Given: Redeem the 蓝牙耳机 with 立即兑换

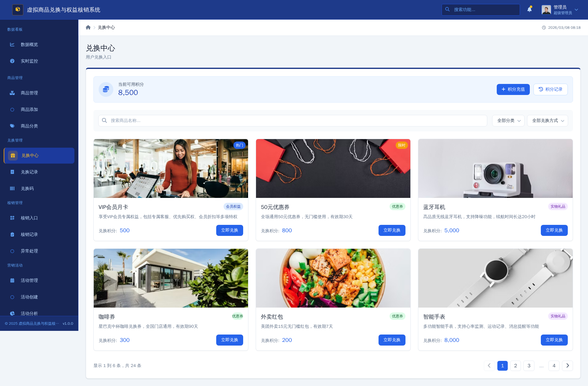Looking at the screenshot, I should (554, 230).
